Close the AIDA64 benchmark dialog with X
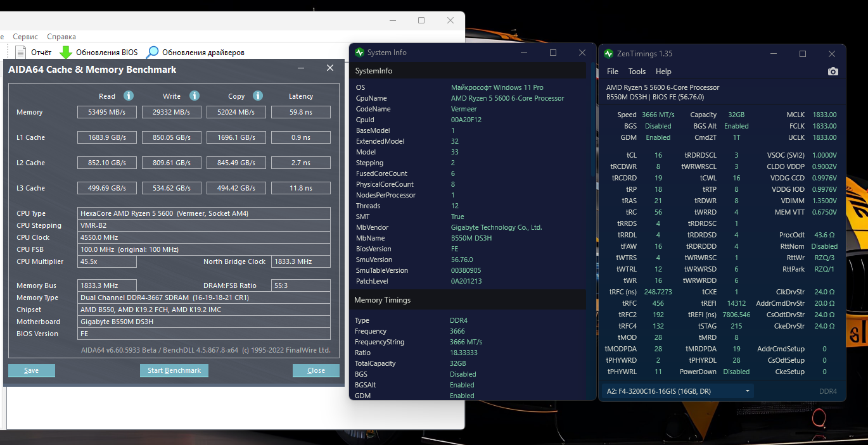 (x=330, y=68)
